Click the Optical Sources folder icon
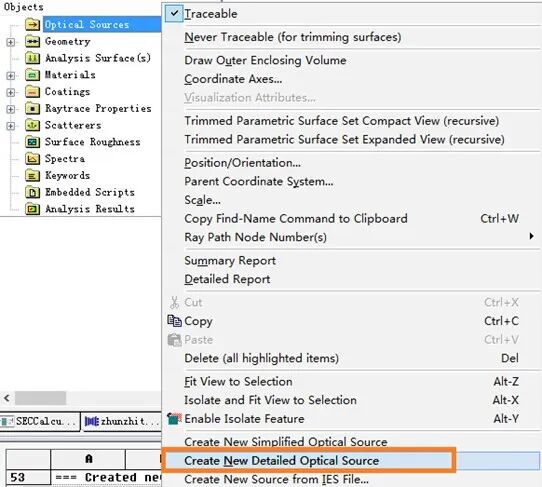The width and height of the screenshot is (542, 487). pyautogui.click(x=32, y=25)
